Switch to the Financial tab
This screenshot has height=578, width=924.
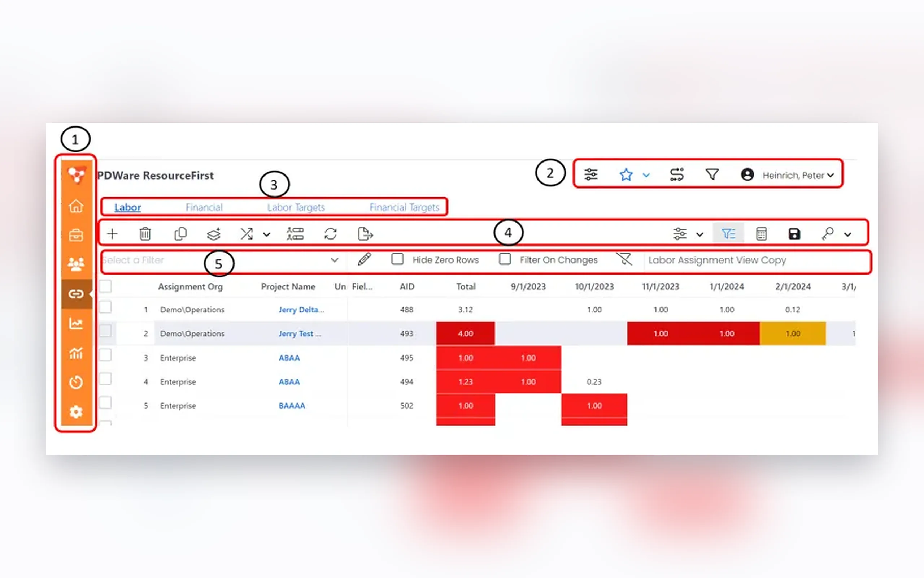204,207
